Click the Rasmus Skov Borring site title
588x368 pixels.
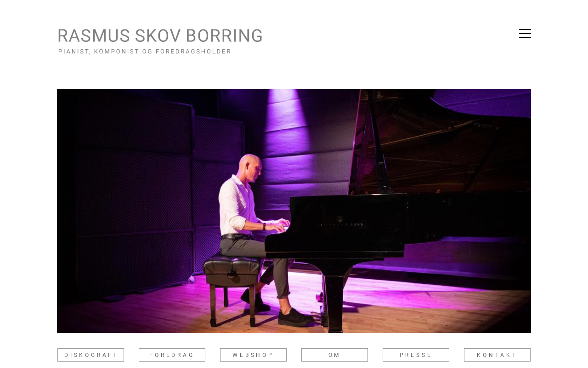click(160, 36)
